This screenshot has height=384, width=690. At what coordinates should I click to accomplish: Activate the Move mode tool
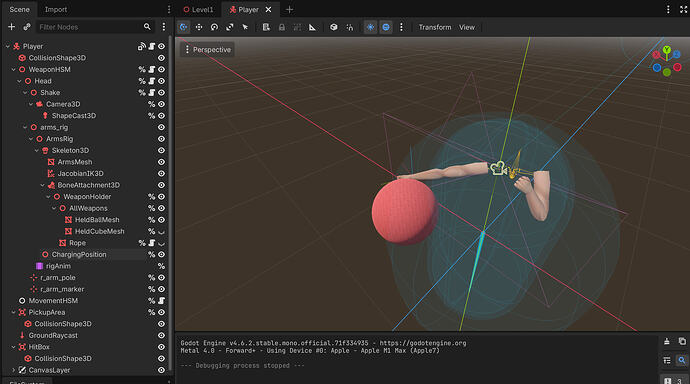pos(199,27)
